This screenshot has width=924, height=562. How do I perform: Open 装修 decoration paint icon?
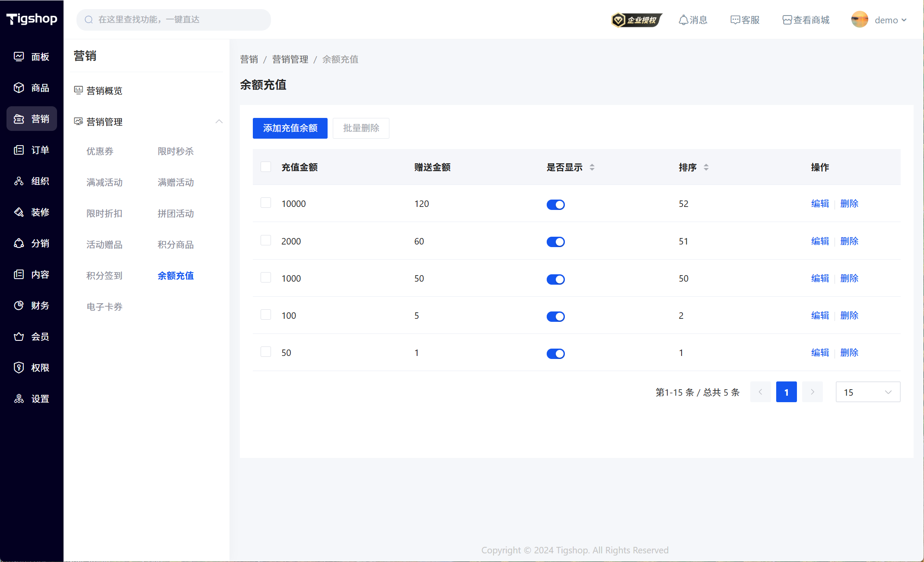tap(19, 212)
